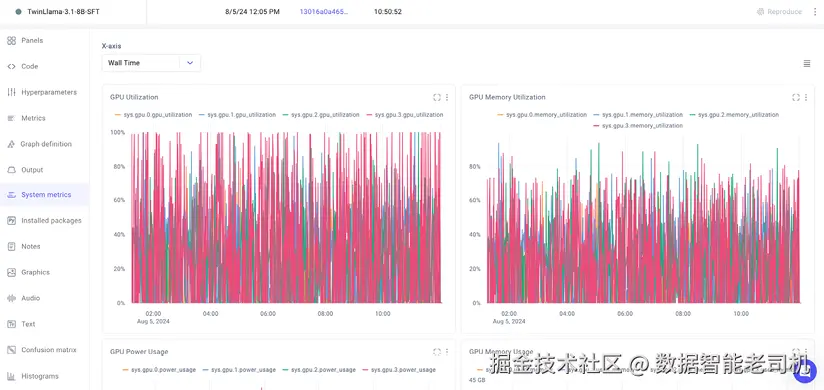This screenshot has height=390, width=824.
Task: Toggle sys.gpu.0.memory_utilization legend series
Action: click(541, 115)
